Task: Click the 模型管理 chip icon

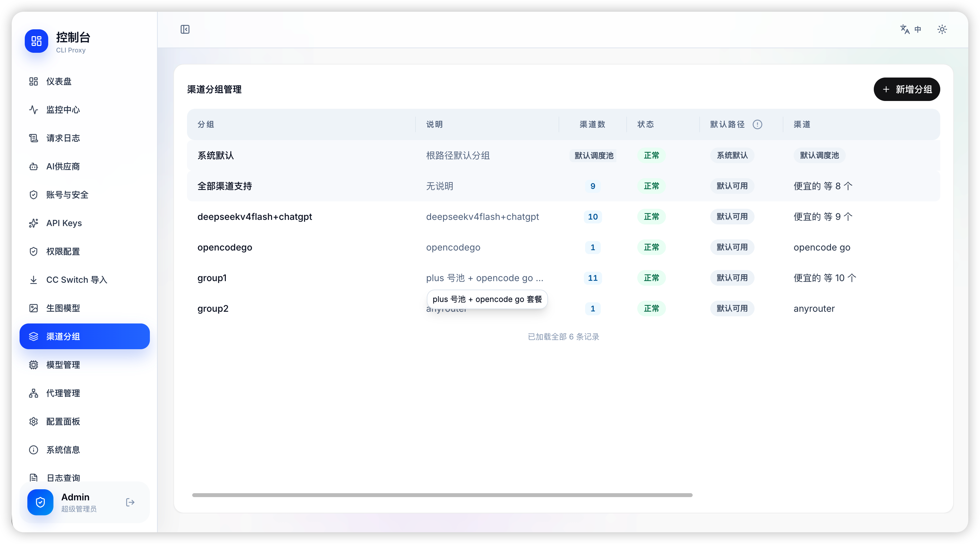Action: (34, 365)
